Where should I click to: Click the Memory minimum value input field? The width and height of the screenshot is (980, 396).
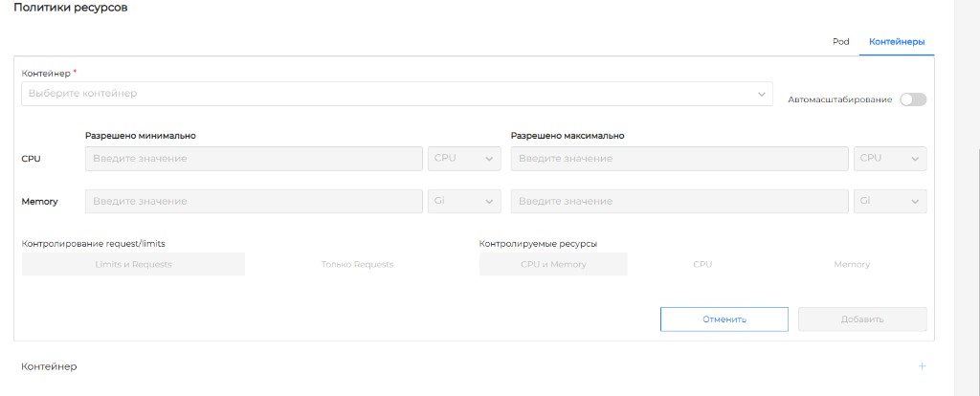(254, 201)
